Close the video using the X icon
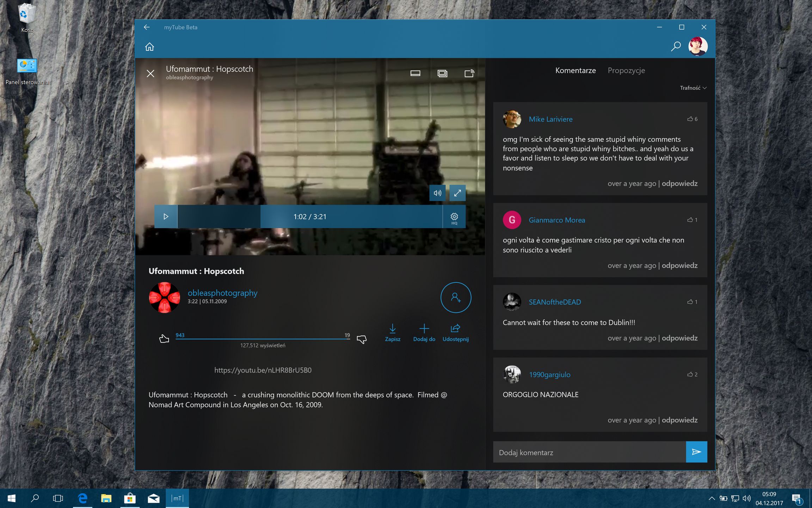Image resolution: width=812 pixels, height=508 pixels. click(150, 73)
